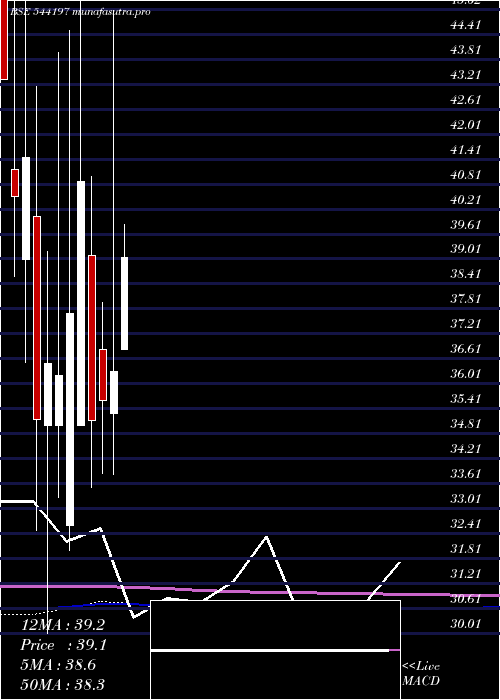500x700 pixels.
Task: Click the 44.41 price axis label
Action: tap(466, 25)
